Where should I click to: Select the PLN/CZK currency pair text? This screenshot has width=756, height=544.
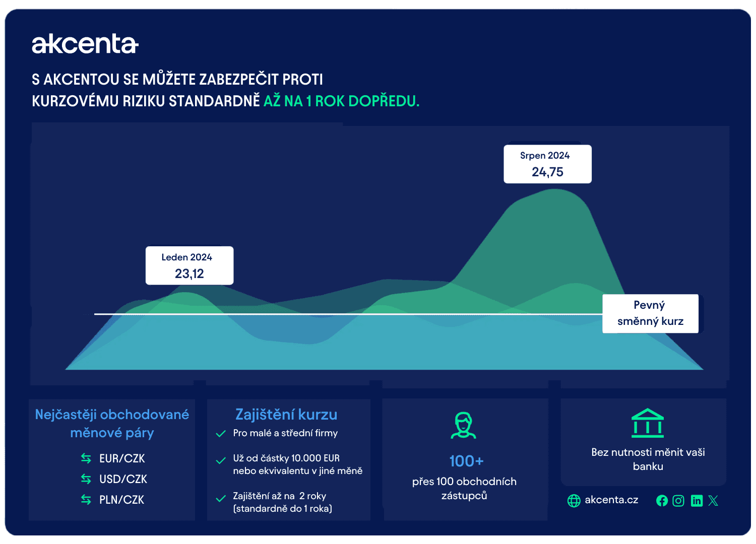point(121,500)
